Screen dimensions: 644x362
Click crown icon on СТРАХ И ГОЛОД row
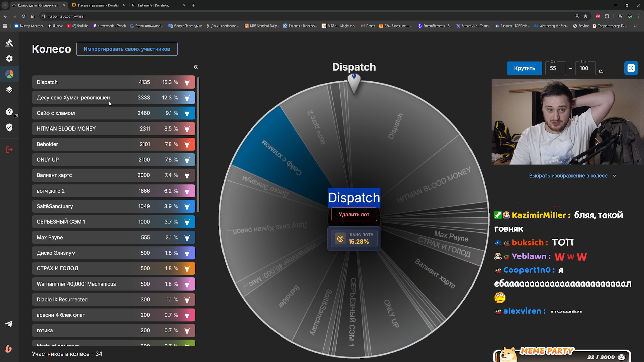point(187,268)
